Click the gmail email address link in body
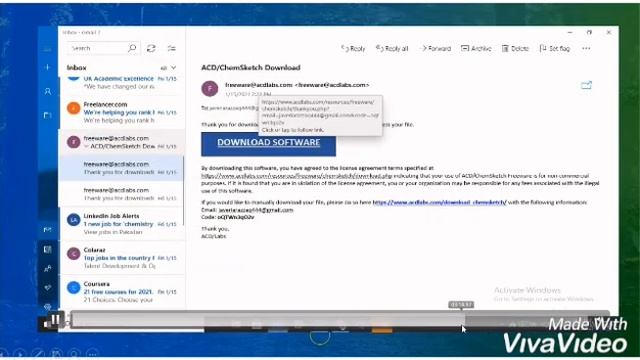The image size is (640, 360). click(x=256, y=210)
